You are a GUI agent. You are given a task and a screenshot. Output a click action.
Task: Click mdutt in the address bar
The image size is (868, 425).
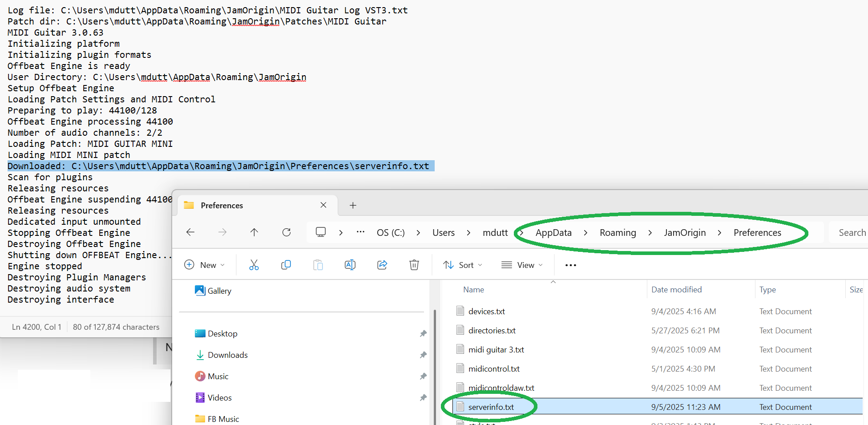(495, 233)
